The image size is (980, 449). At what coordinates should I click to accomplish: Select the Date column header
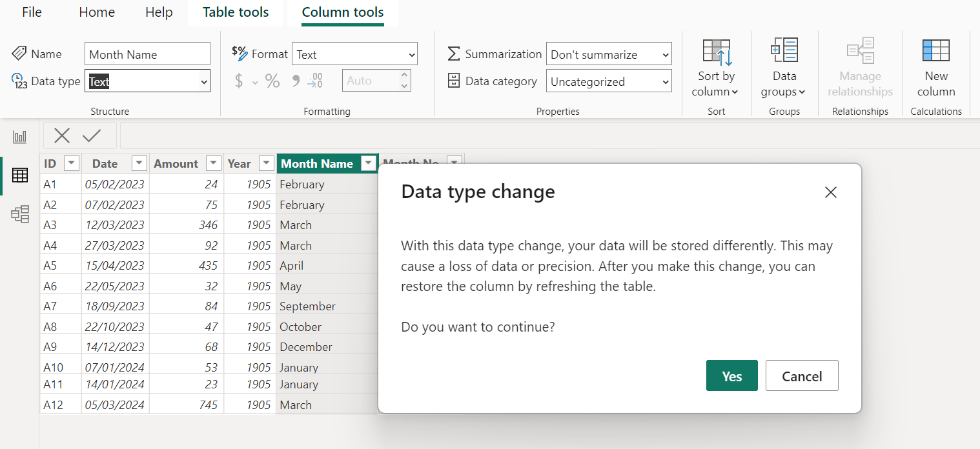point(105,164)
